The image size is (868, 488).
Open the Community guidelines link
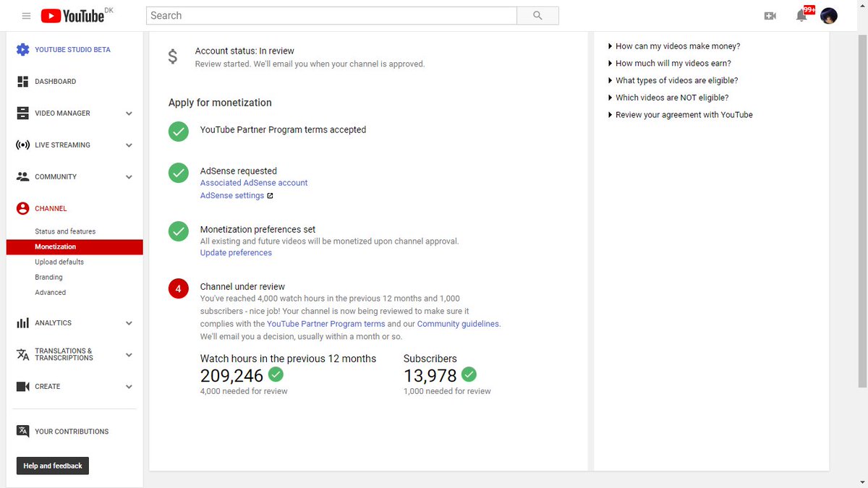click(x=458, y=324)
